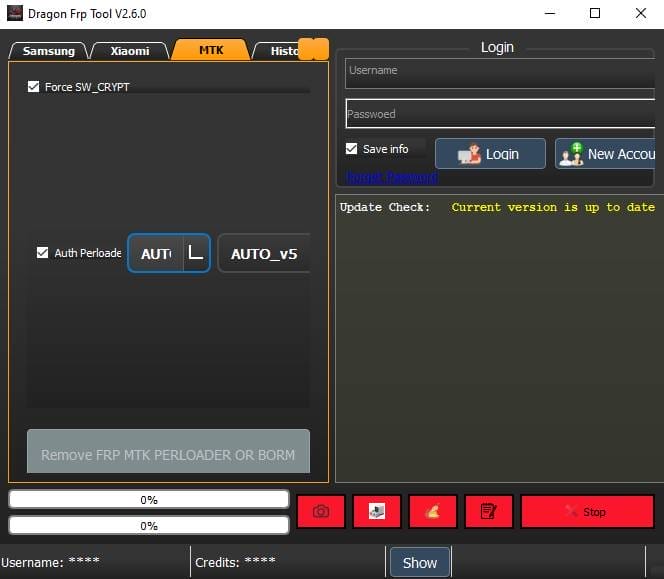Click Remove FRP MTK PERLOADER OR BORM button
Screen dimensions: 664x579
168,451
